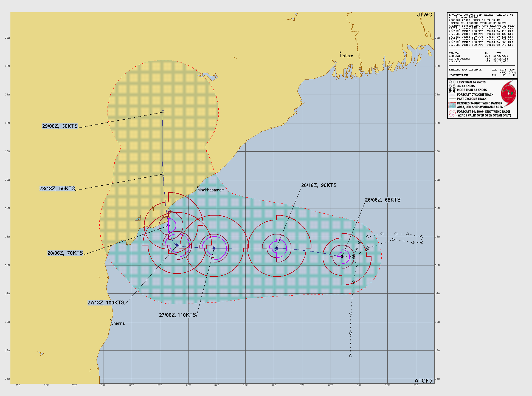Click the '26/18Z, 90KTS' forecast label
This screenshot has height=396, width=532.
tap(319, 185)
